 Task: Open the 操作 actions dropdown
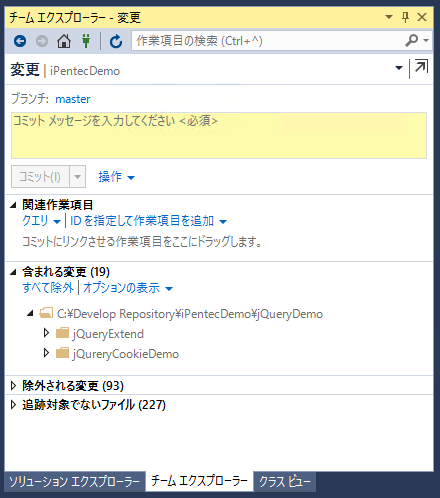116,177
